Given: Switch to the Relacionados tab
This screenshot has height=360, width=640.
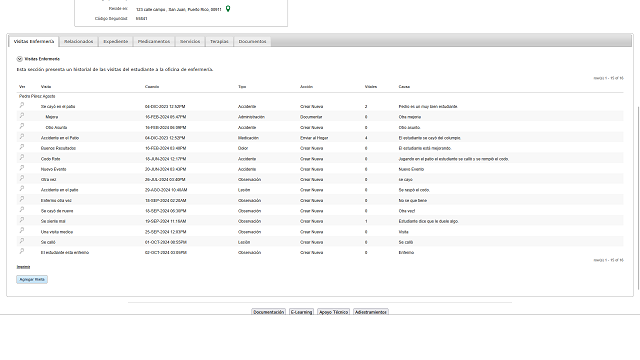Looking at the screenshot, I should click(78, 42).
